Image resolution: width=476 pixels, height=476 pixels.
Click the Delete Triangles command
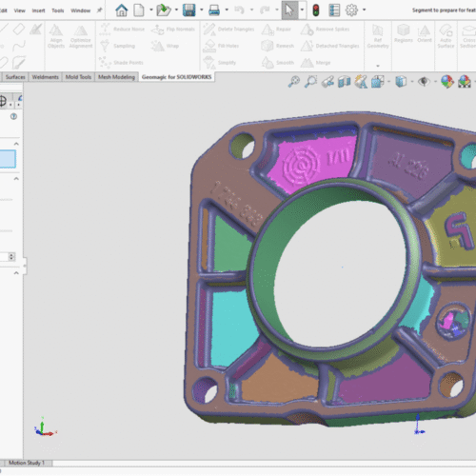[x=228, y=29]
